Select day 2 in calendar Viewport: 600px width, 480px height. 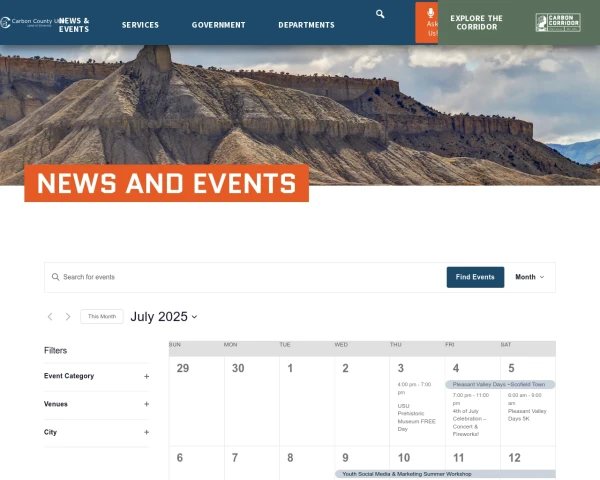(345, 368)
